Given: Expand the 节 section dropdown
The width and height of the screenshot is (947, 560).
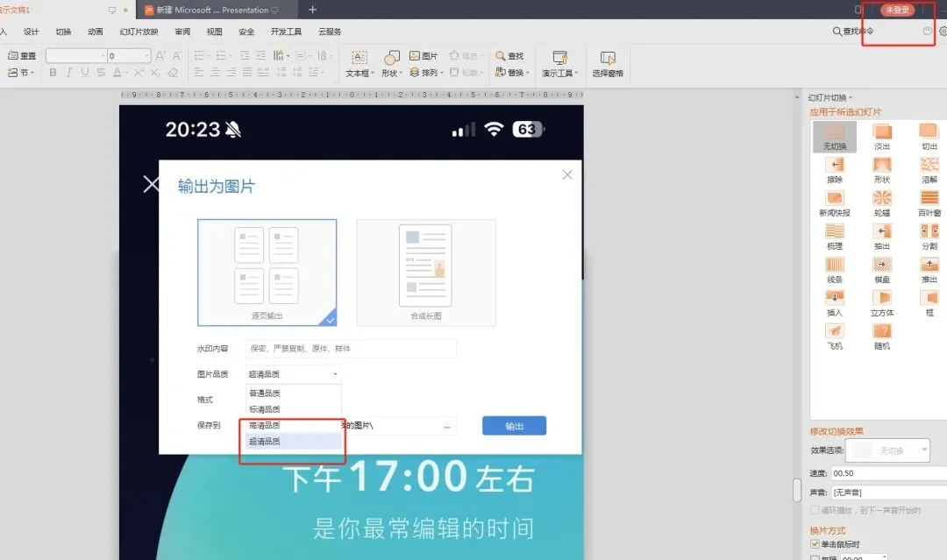Looking at the screenshot, I should coord(21,73).
